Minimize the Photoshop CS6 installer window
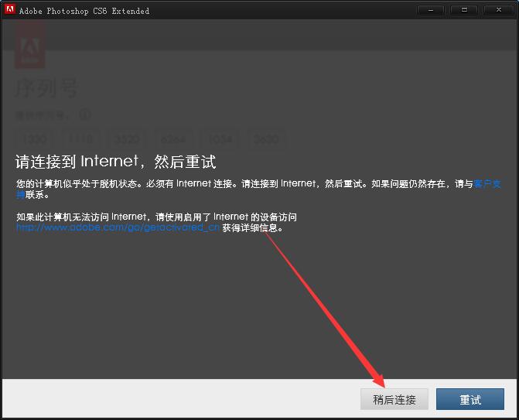The width and height of the screenshot is (519, 420). coord(431,10)
